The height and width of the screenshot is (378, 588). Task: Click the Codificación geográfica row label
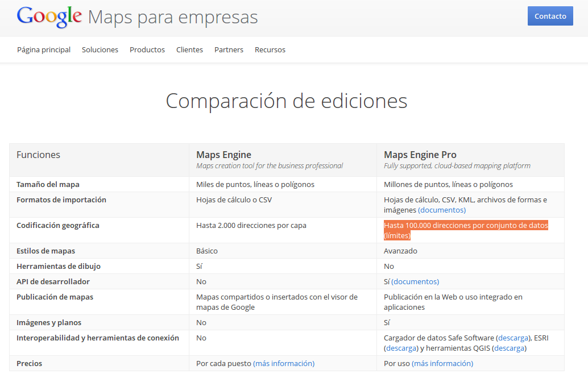[58, 225]
